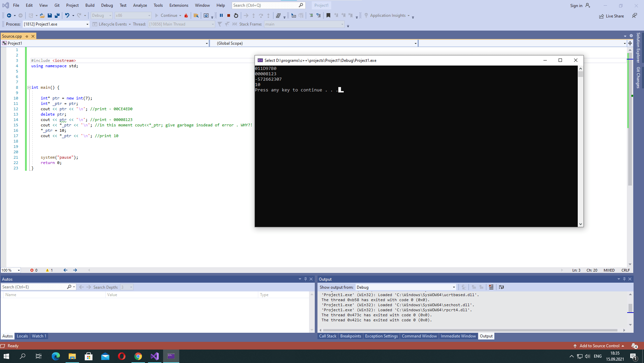Switch to the Locals tab
Viewport: 644px width, 363px height.
click(x=23, y=336)
